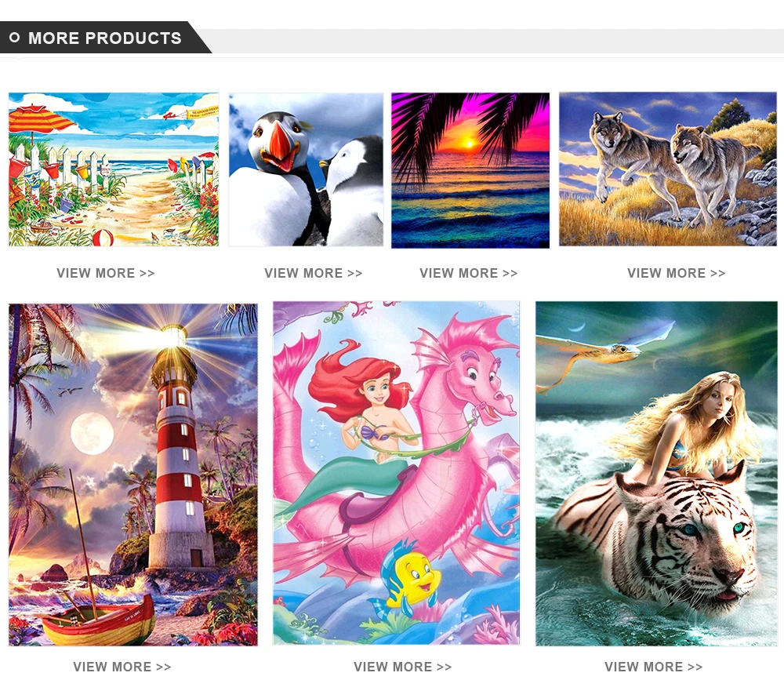Screen dimensions: 784x691
Task: Click View More under puffin image
Action: click(x=314, y=273)
